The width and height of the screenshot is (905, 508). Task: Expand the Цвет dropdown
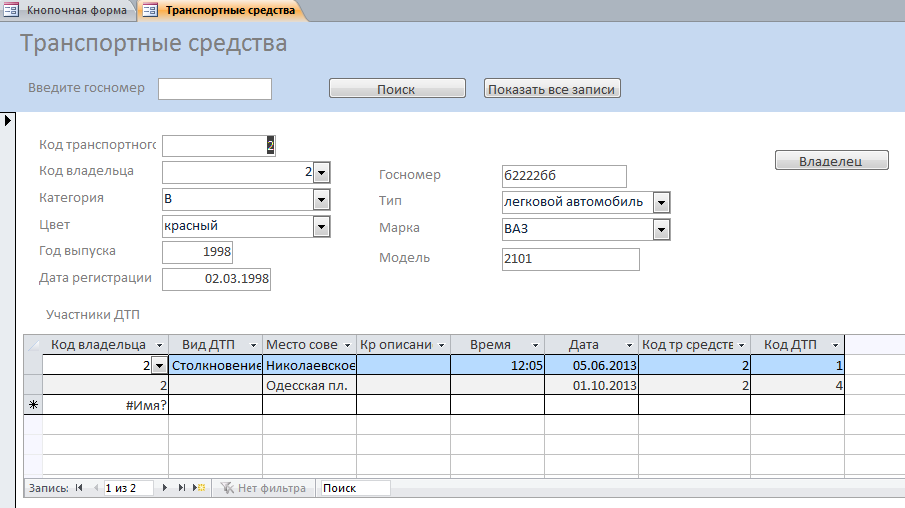pyautogui.click(x=321, y=226)
